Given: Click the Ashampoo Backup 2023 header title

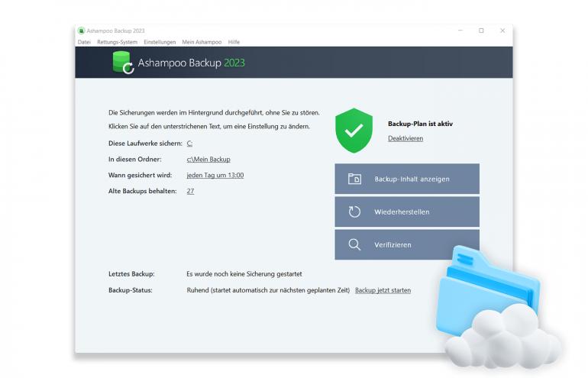Looking at the screenshot, I should [x=191, y=63].
